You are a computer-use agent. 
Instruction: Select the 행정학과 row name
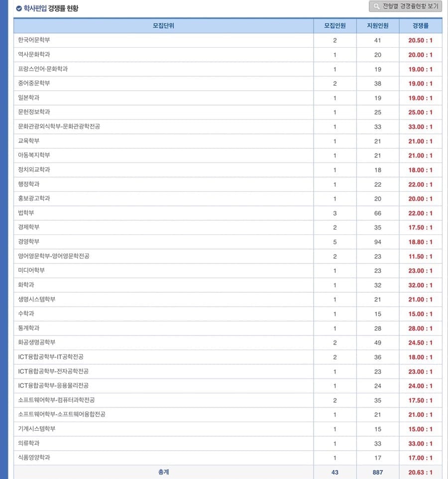(x=29, y=184)
